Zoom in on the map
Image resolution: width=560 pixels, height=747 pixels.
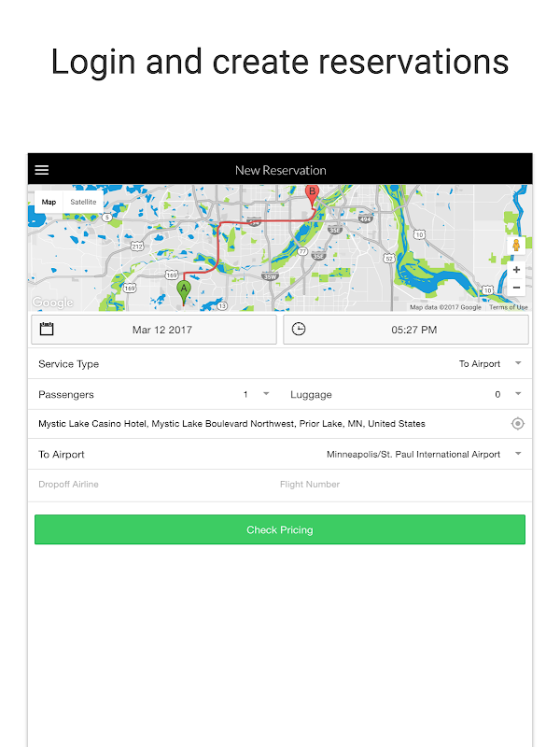tap(516, 270)
